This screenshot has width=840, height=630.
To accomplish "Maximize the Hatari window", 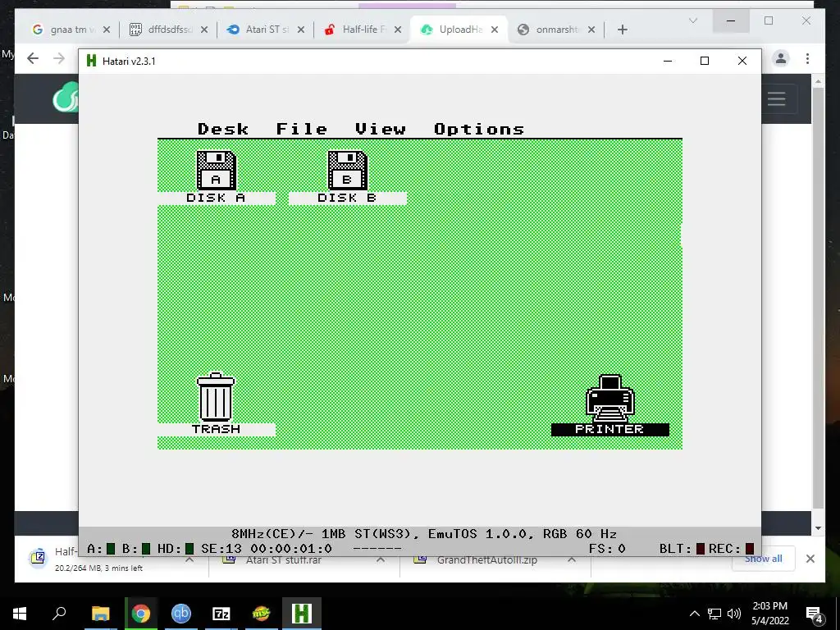I will point(705,61).
